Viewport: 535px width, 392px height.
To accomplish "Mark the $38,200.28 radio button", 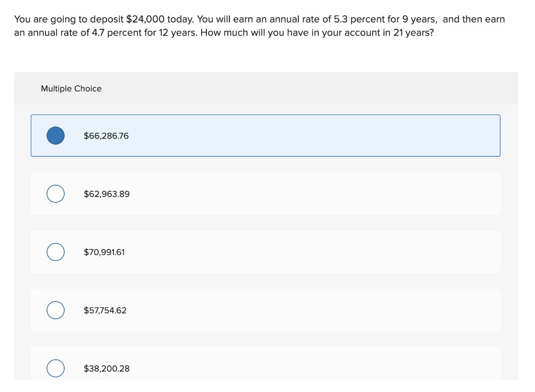I will pos(55,368).
